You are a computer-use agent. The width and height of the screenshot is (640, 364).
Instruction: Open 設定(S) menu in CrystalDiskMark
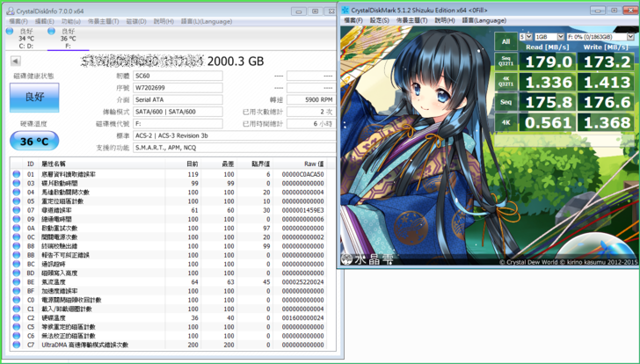[379, 20]
